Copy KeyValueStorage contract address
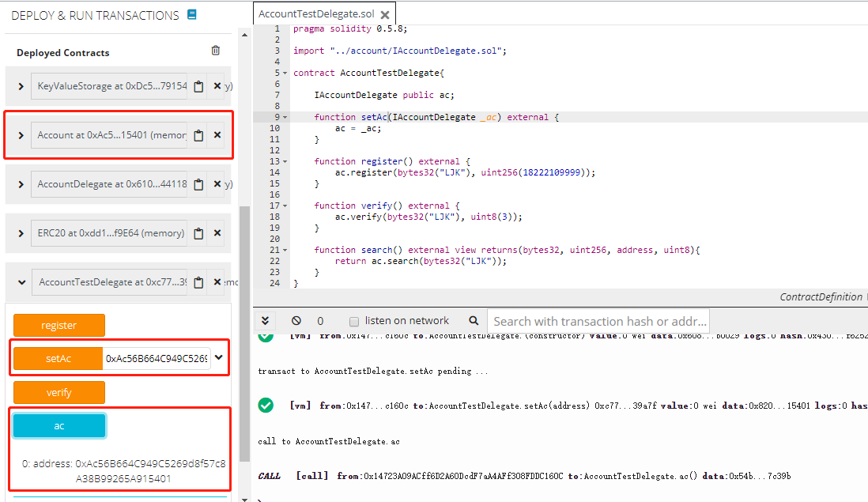 click(198, 86)
